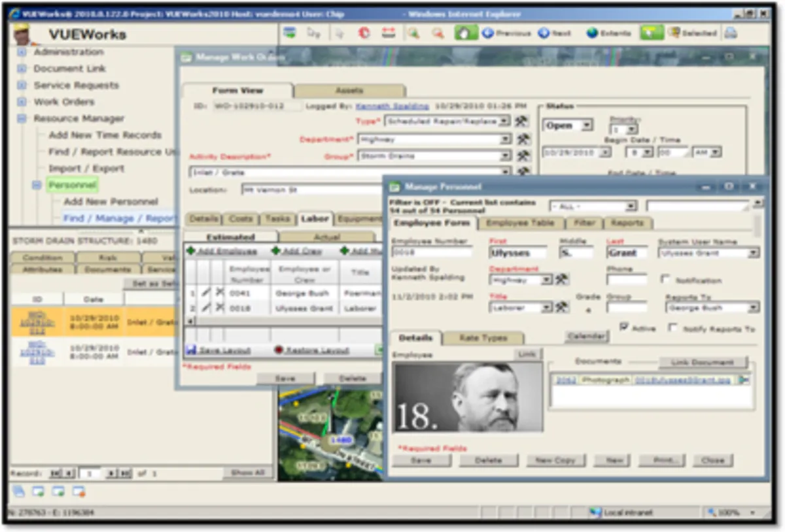Toggle the Notification checkbox
The width and height of the screenshot is (785, 532).
pyautogui.click(x=665, y=279)
